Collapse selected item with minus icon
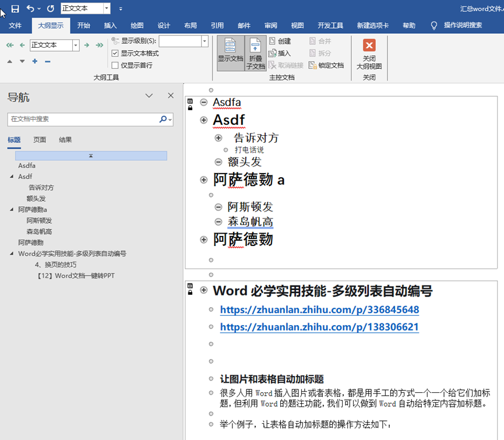504x440 pixels. [48, 61]
